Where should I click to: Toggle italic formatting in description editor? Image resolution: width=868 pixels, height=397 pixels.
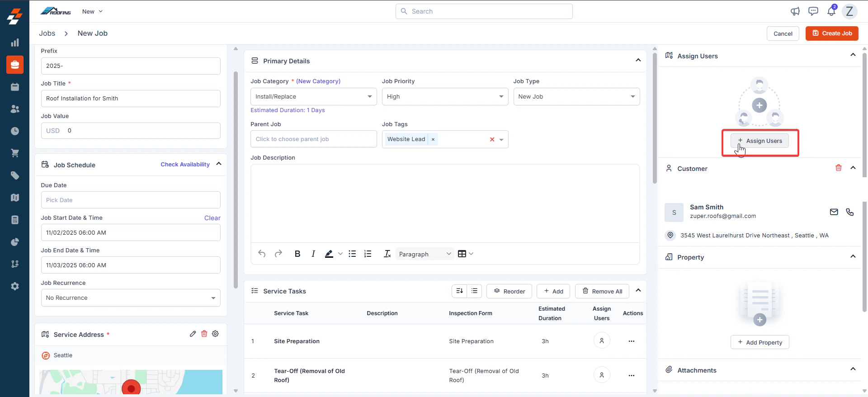[313, 254]
